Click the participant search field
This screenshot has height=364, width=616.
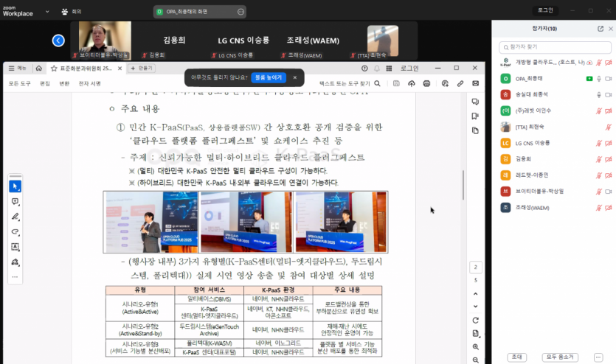pos(553,46)
